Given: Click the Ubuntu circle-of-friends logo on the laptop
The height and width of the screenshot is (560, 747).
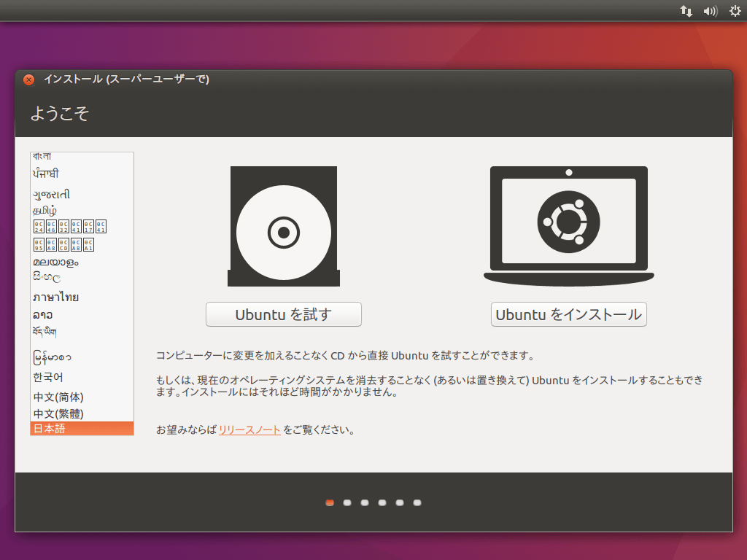Looking at the screenshot, I should click(569, 219).
